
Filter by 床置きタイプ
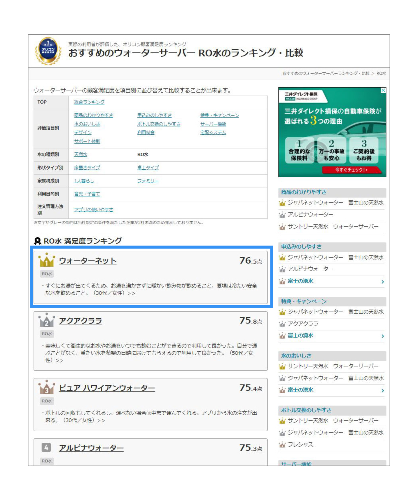87,168
